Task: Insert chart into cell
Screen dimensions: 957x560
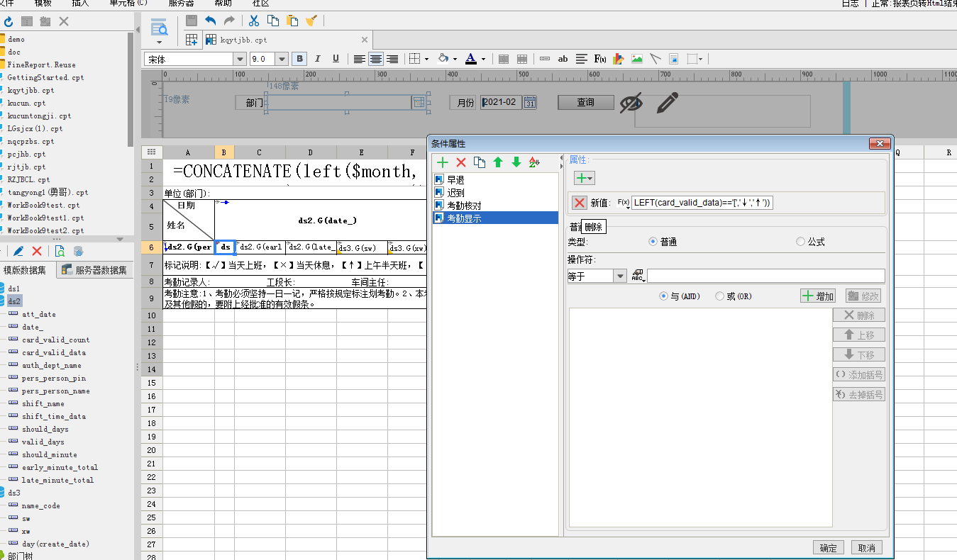Action: pyautogui.click(x=619, y=59)
